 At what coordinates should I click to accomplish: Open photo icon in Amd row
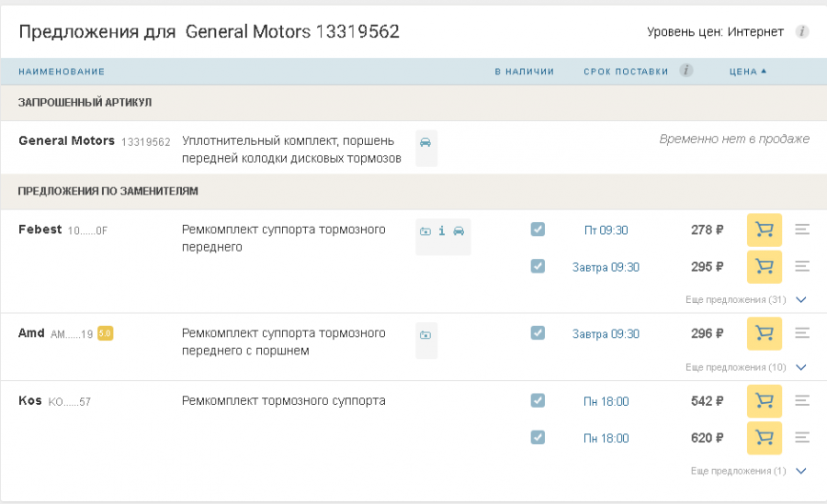[x=425, y=335]
